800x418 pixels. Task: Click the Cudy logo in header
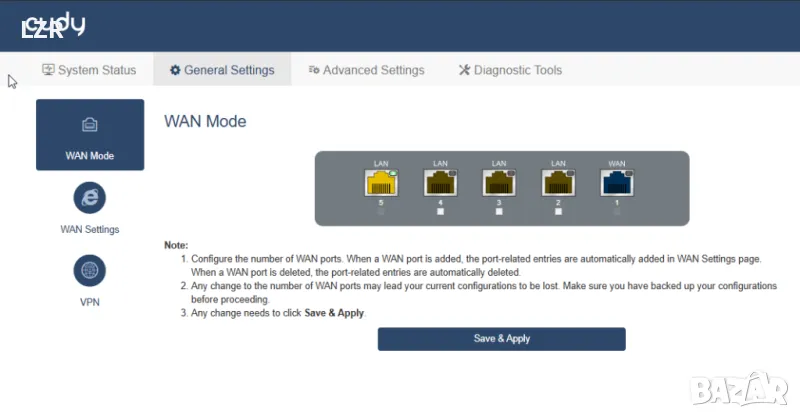click(52, 26)
